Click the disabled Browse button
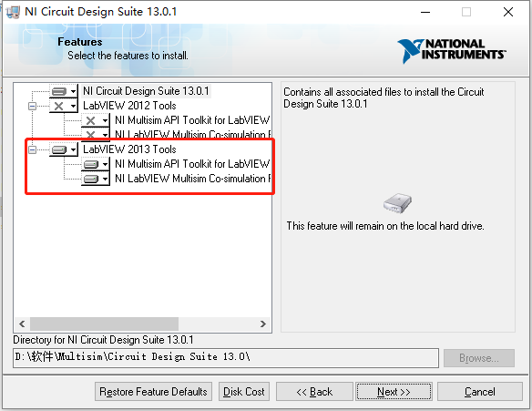Image resolution: width=532 pixels, height=411 pixels. [479, 358]
